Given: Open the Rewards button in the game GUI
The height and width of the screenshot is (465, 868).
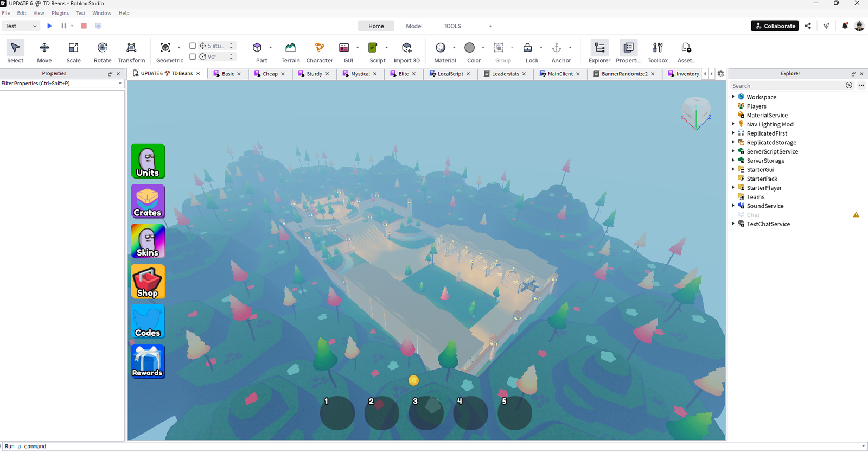Looking at the screenshot, I should click(148, 362).
